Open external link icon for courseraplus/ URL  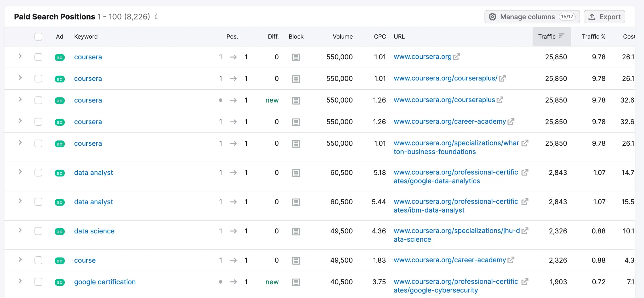click(x=502, y=78)
